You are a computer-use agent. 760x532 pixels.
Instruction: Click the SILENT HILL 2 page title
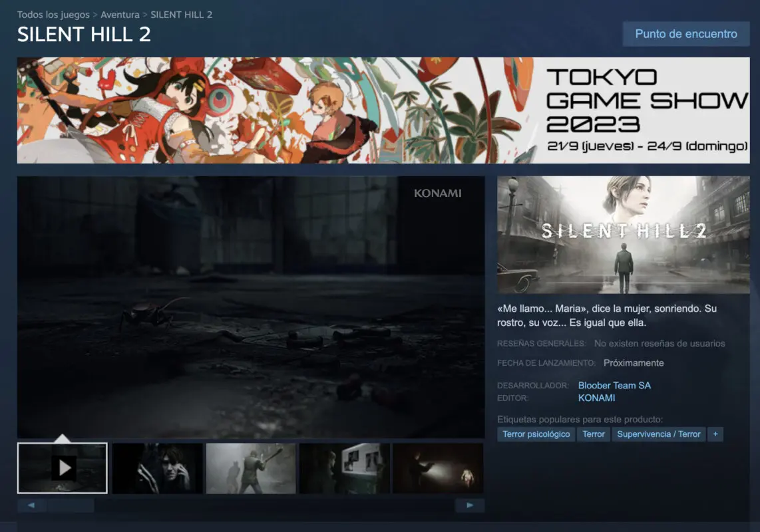[84, 35]
